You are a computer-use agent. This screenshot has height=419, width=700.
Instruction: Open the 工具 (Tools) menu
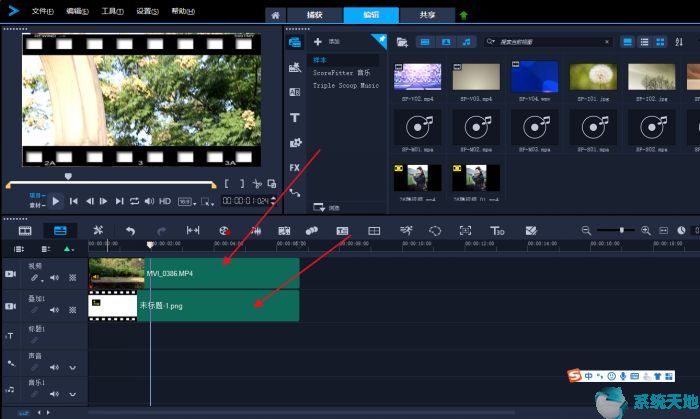tap(112, 11)
